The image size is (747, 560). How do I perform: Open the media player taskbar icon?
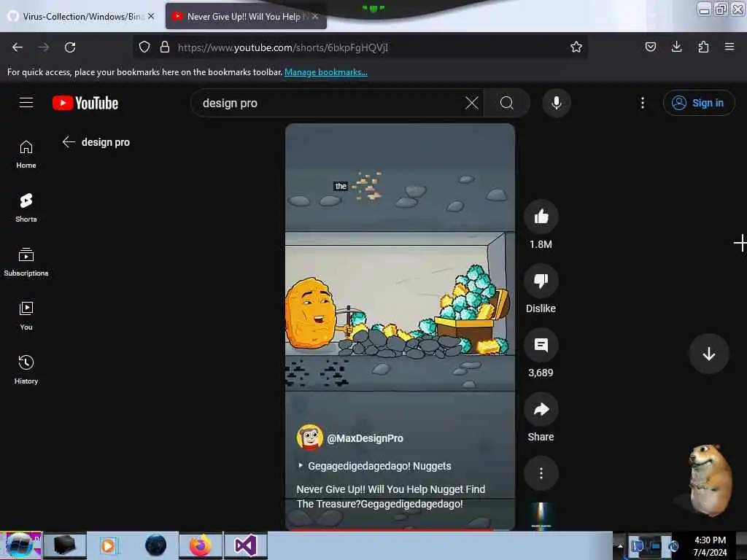pos(109,545)
